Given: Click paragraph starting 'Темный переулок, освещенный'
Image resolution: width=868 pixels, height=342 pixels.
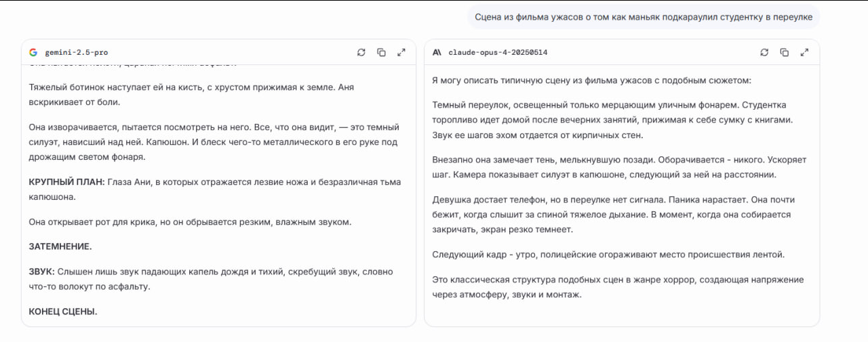Looking at the screenshot, I should pyautogui.click(x=612, y=120).
